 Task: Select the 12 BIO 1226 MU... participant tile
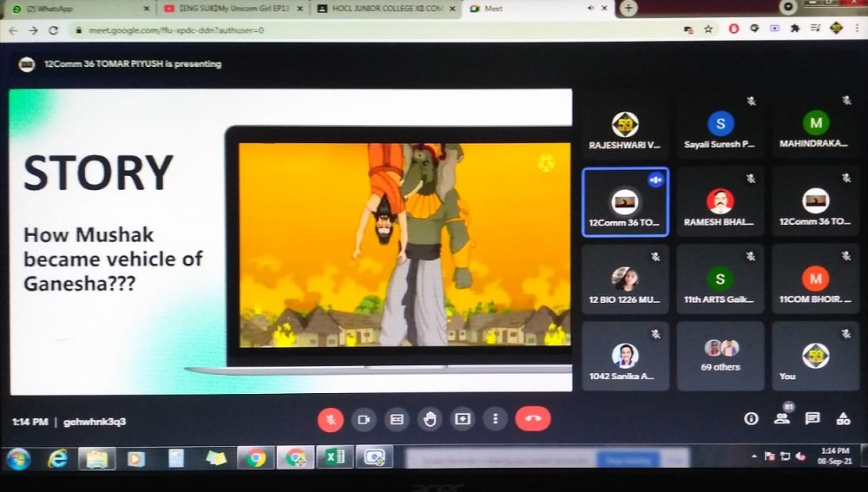625,279
